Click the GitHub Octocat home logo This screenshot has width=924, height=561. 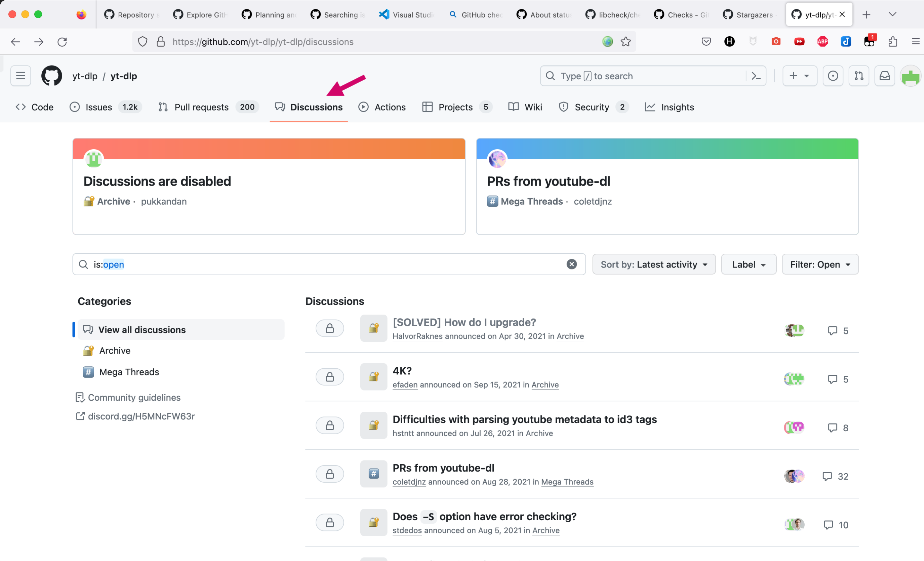coord(52,76)
